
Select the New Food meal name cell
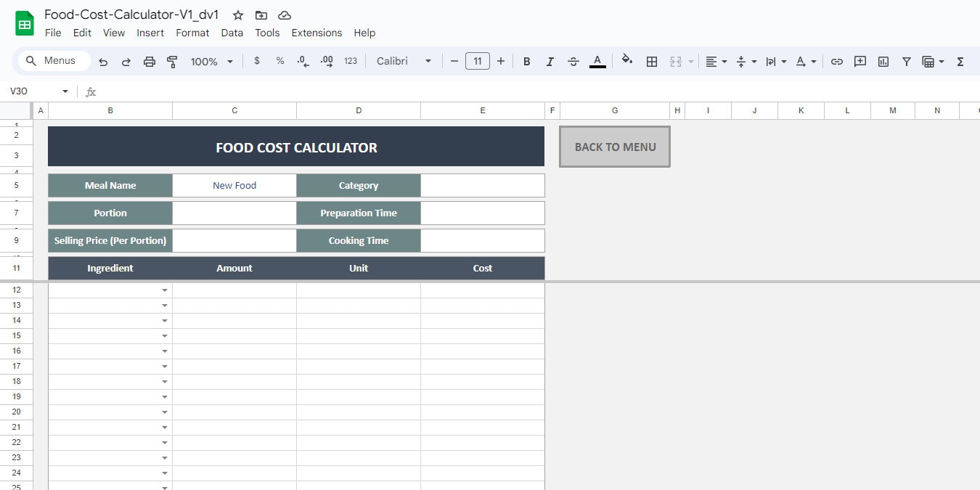pos(234,185)
